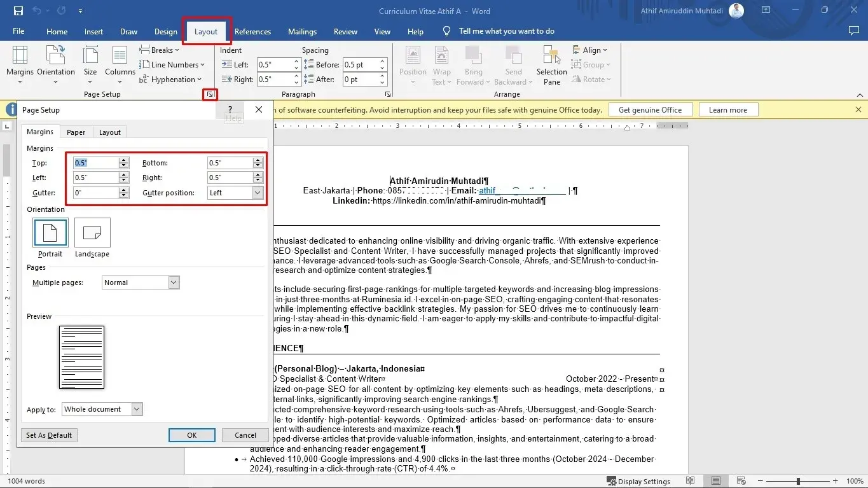Click the account profile picture
The height and width of the screenshot is (488, 868).
(x=736, y=11)
